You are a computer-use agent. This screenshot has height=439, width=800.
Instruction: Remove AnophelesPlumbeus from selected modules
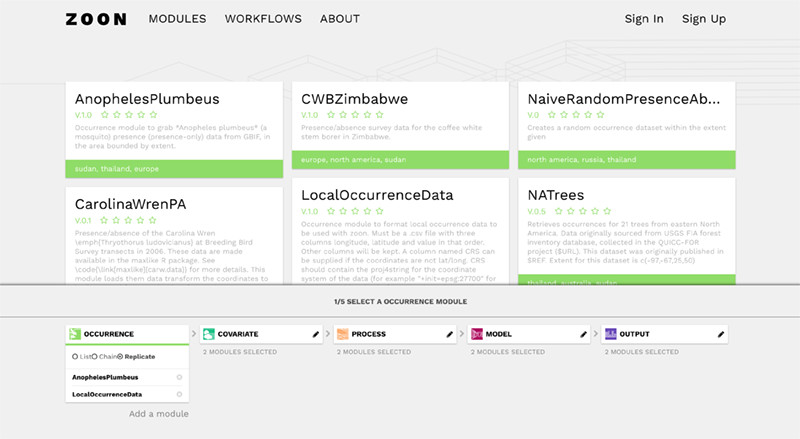(179, 377)
